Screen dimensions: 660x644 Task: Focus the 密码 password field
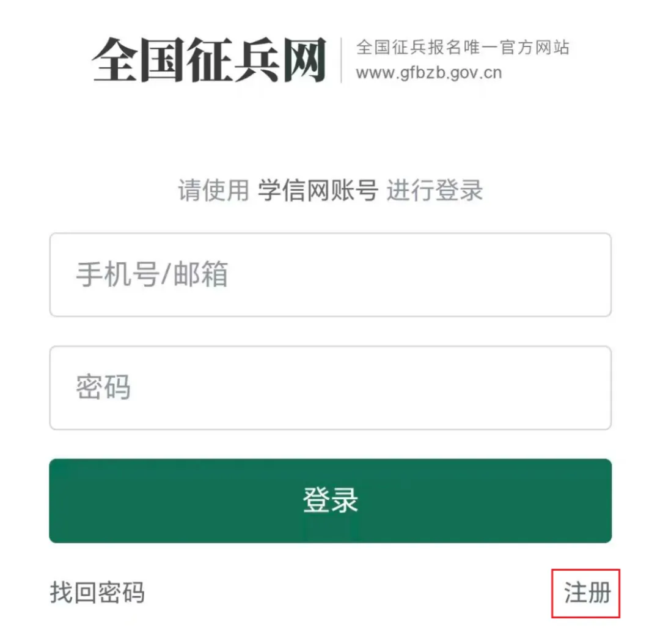point(331,387)
